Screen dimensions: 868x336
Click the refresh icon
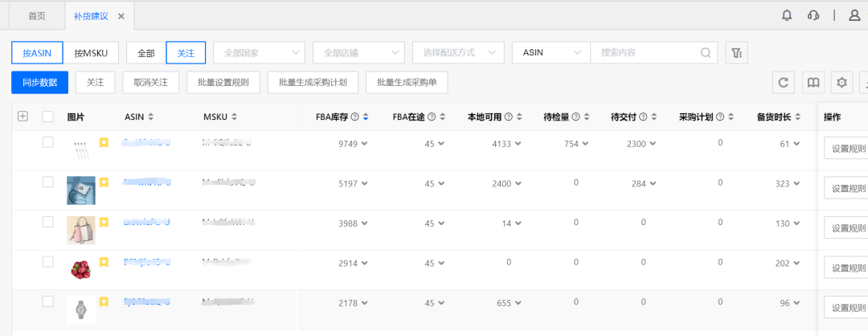[784, 83]
